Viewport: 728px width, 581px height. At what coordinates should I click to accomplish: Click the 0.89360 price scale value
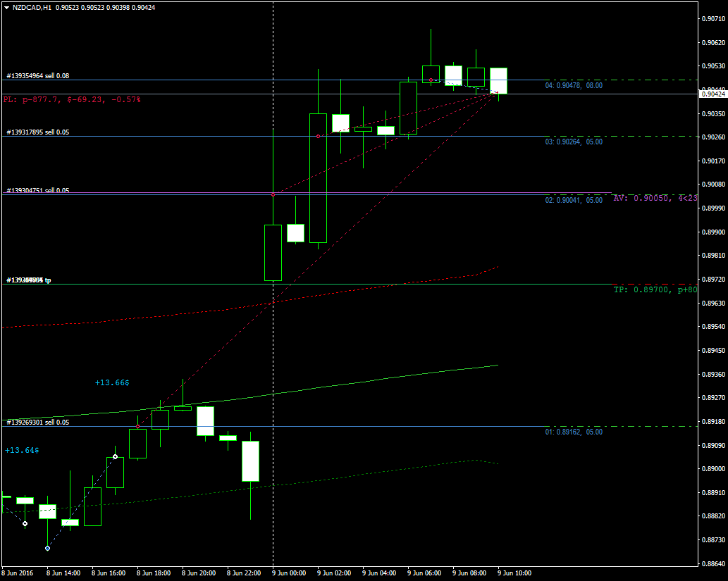coord(714,373)
